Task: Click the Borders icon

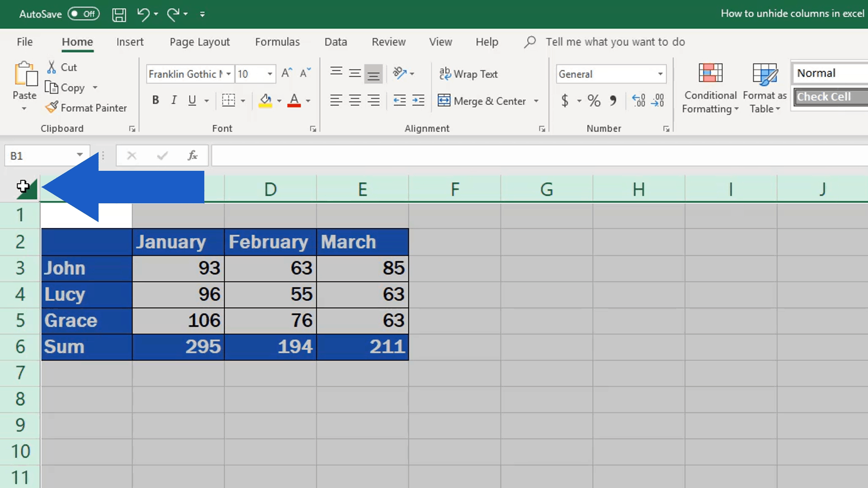Action: click(x=229, y=100)
